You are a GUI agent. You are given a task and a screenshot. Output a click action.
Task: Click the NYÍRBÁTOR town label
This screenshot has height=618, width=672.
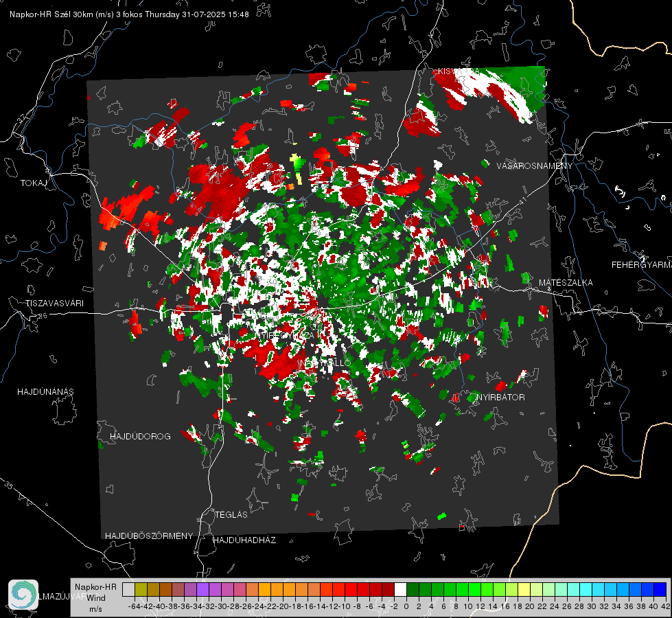pos(500,397)
